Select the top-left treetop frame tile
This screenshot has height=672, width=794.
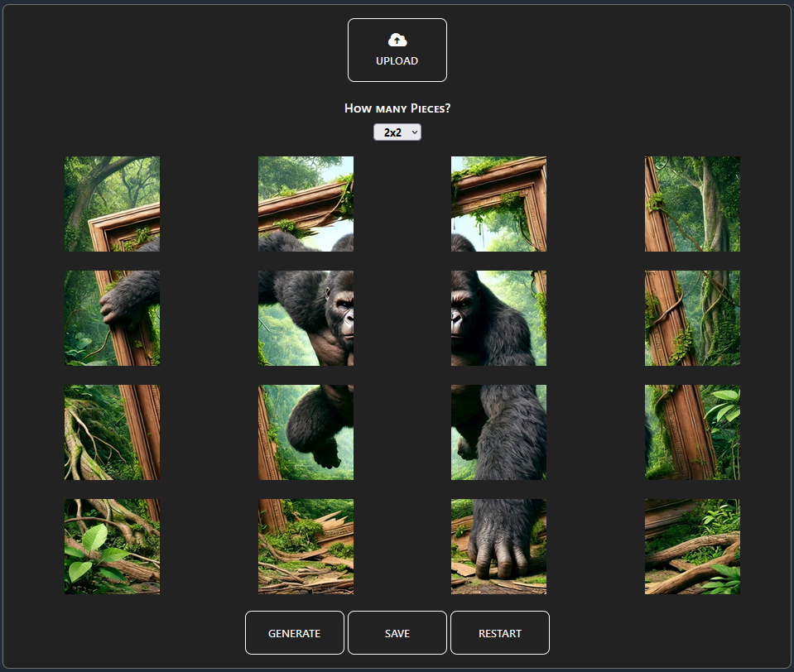(x=112, y=204)
